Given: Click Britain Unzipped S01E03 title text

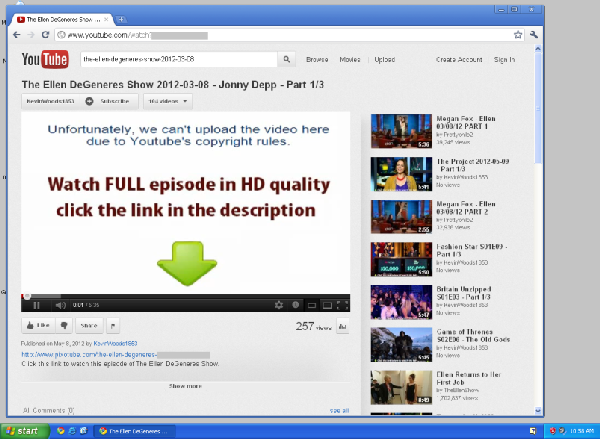Looking at the screenshot, I should (464, 293).
